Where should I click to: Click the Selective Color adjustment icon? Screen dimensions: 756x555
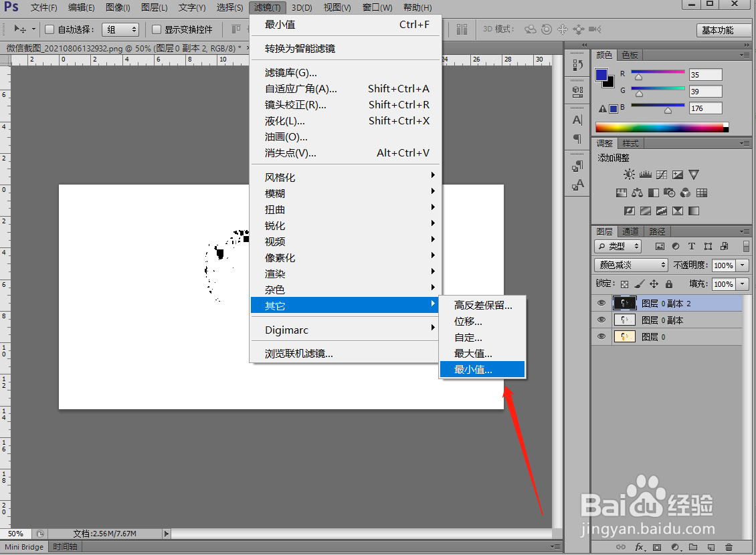(x=678, y=211)
